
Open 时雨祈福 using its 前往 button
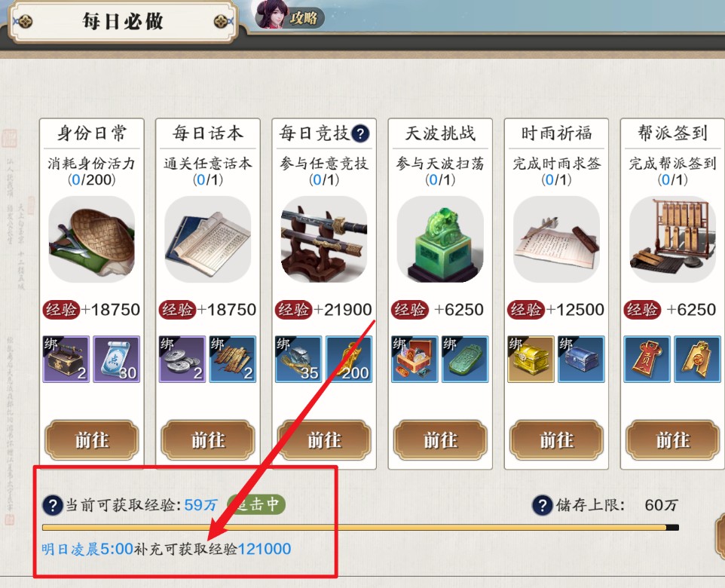click(557, 440)
